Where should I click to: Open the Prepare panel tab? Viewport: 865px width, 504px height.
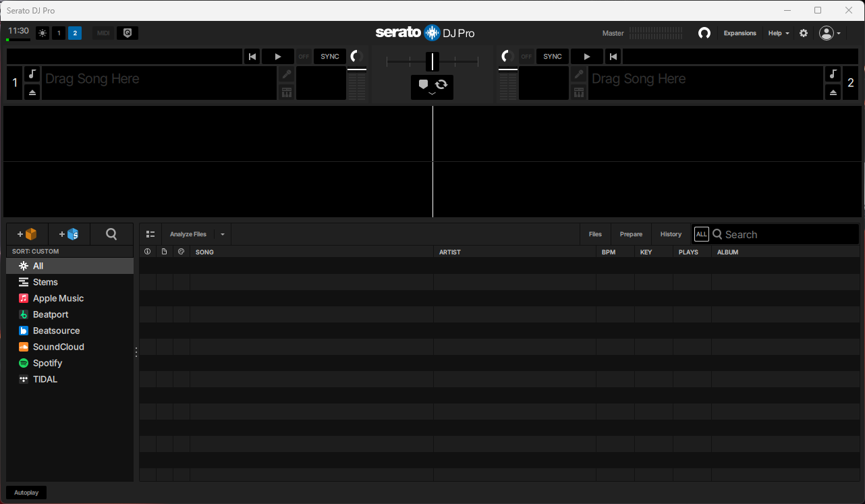tap(631, 234)
